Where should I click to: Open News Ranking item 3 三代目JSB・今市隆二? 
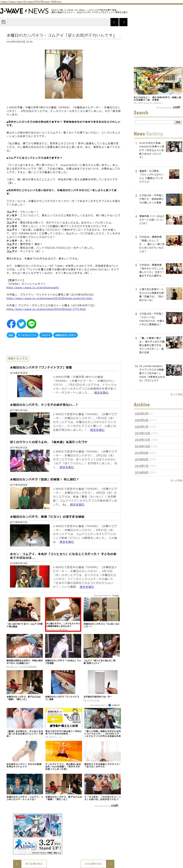pos(152,199)
